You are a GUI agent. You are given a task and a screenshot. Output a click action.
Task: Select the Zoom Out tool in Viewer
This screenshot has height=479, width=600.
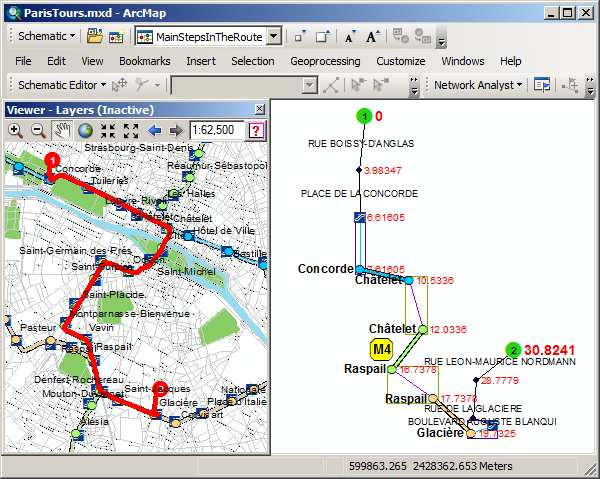point(38,131)
